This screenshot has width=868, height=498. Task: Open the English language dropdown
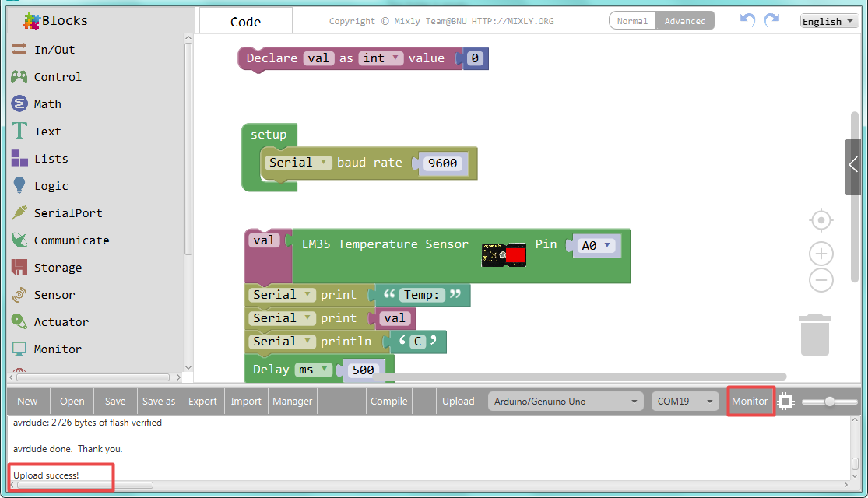[829, 21]
